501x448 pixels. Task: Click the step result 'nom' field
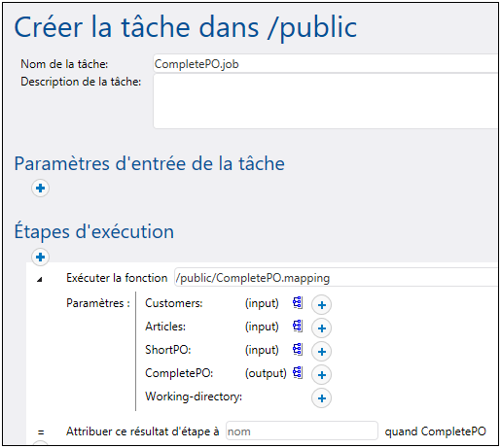(302, 431)
